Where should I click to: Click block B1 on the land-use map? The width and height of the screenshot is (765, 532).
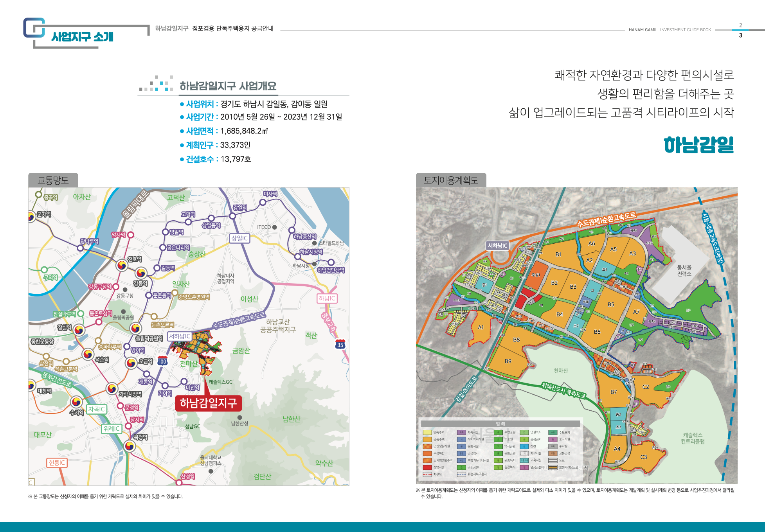(558, 254)
